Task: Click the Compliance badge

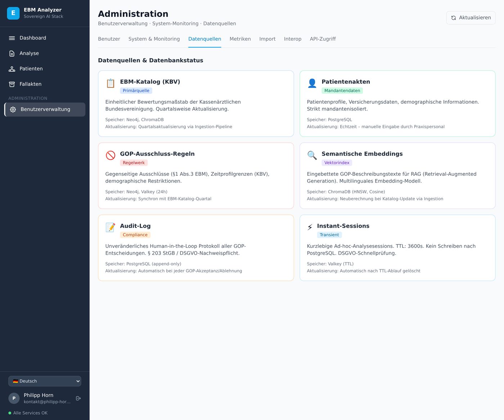Action: (135, 235)
